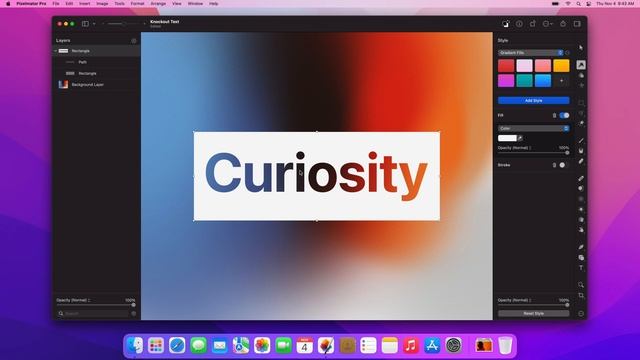Open the Image menu
Image resolution: width=640 pixels, height=360 pixels.
102,4
